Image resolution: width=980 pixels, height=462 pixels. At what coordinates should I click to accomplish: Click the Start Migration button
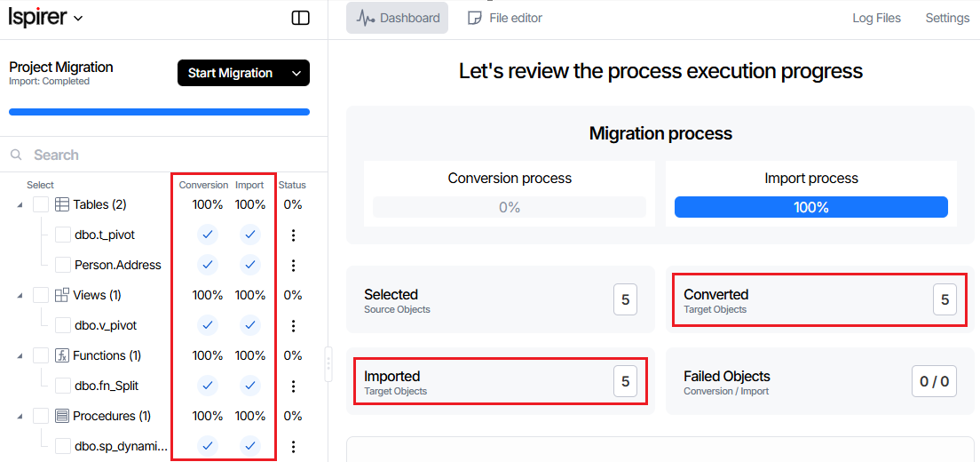point(231,73)
